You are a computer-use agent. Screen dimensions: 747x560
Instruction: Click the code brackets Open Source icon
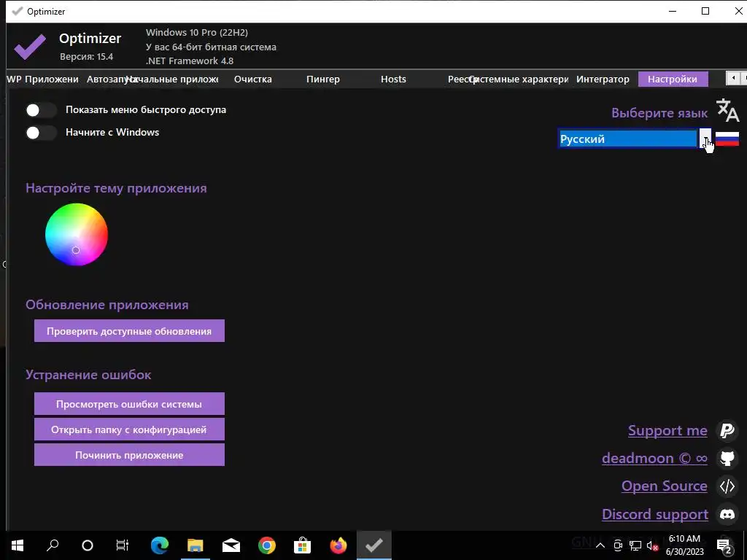tap(727, 486)
